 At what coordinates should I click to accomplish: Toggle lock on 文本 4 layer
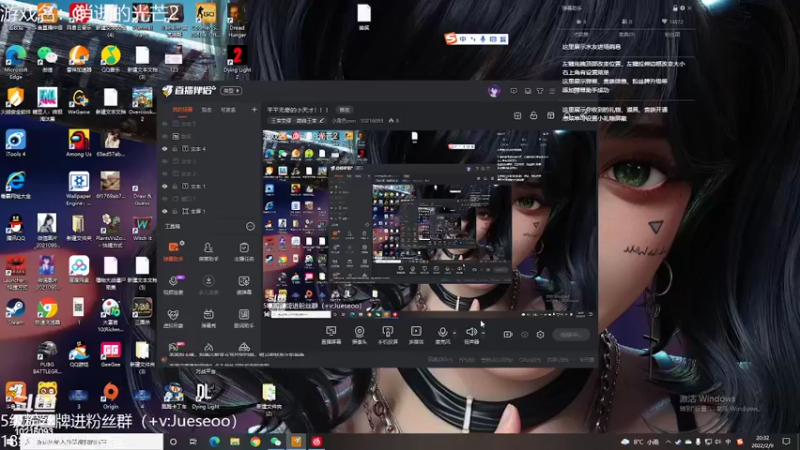(175, 149)
